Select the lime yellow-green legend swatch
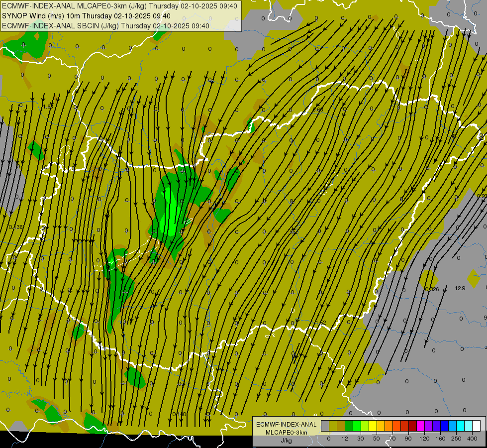 tap(365, 426)
